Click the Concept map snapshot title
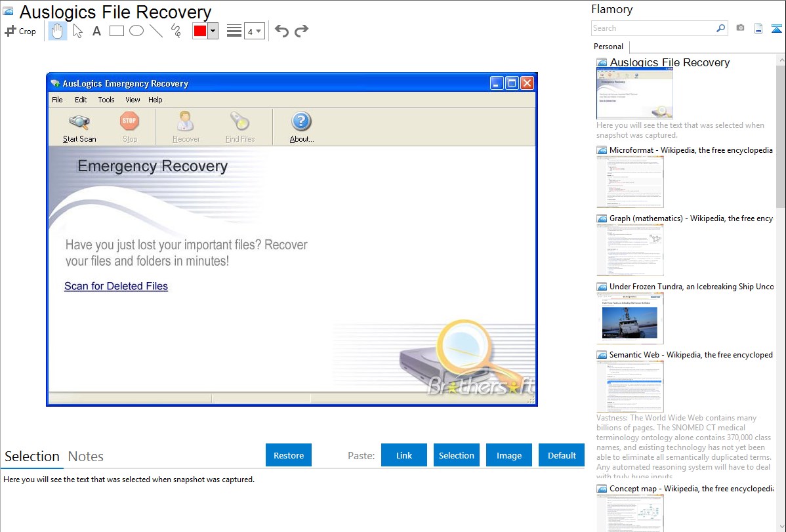Image resolution: width=786 pixels, height=532 pixels. tap(692, 488)
